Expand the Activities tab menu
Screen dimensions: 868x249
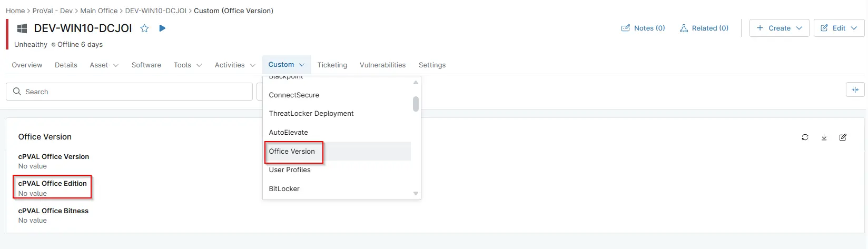(235, 65)
